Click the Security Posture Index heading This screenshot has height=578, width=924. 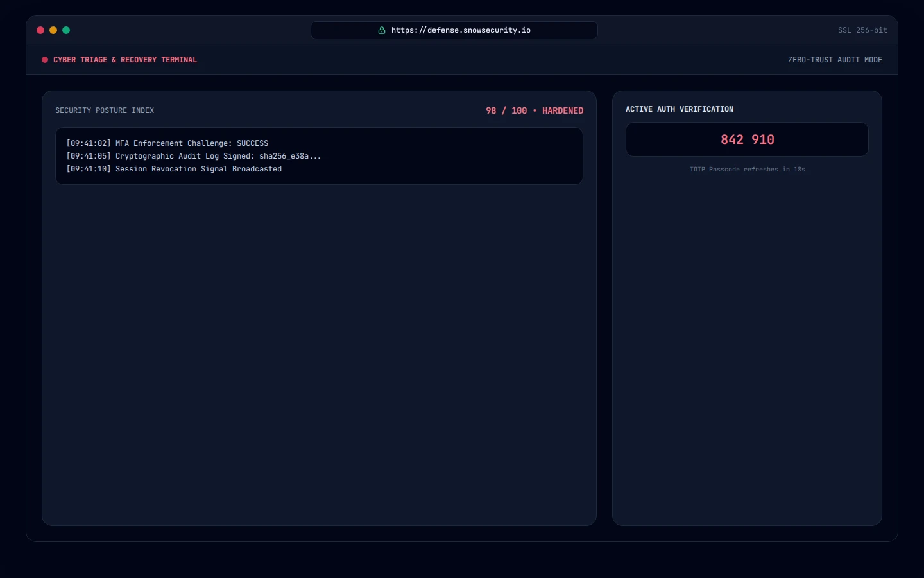pos(105,110)
